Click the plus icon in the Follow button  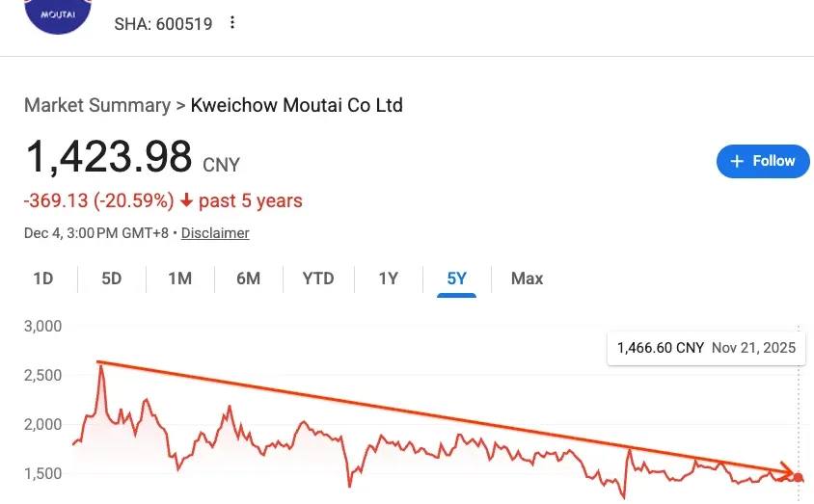pos(736,161)
